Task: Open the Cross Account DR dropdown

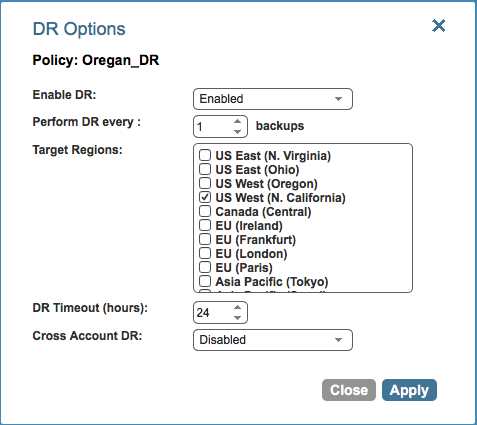Action: point(273,340)
